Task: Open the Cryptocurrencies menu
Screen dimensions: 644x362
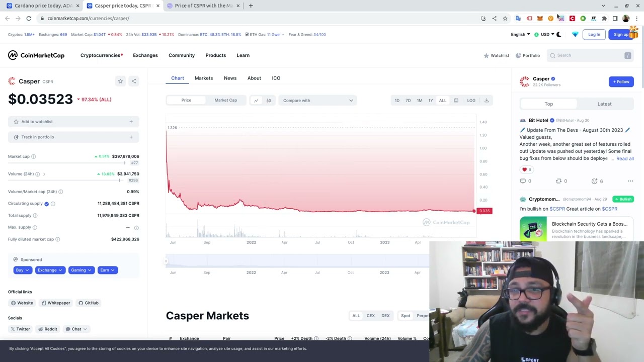Action: pyautogui.click(x=101, y=55)
